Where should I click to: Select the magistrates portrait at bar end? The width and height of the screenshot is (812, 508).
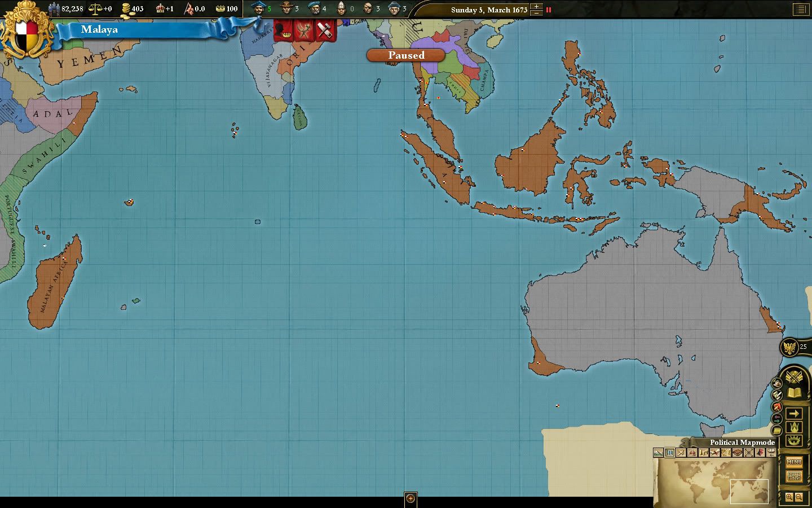pyautogui.click(x=394, y=8)
